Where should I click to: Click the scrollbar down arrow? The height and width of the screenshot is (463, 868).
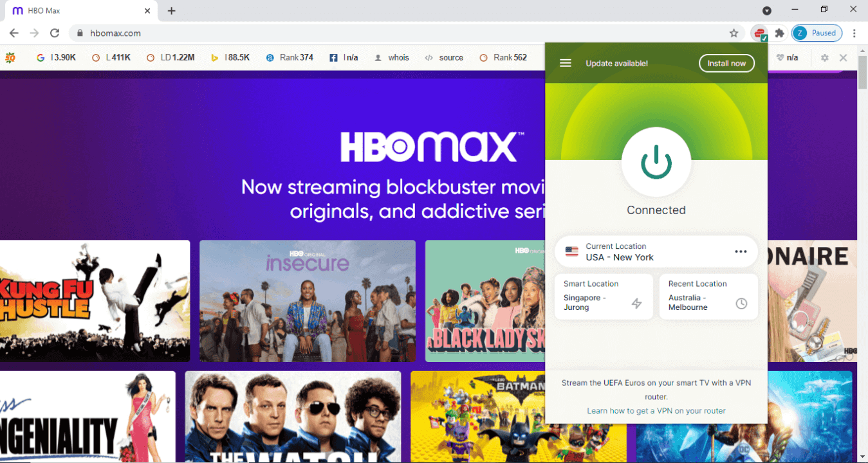click(x=863, y=457)
